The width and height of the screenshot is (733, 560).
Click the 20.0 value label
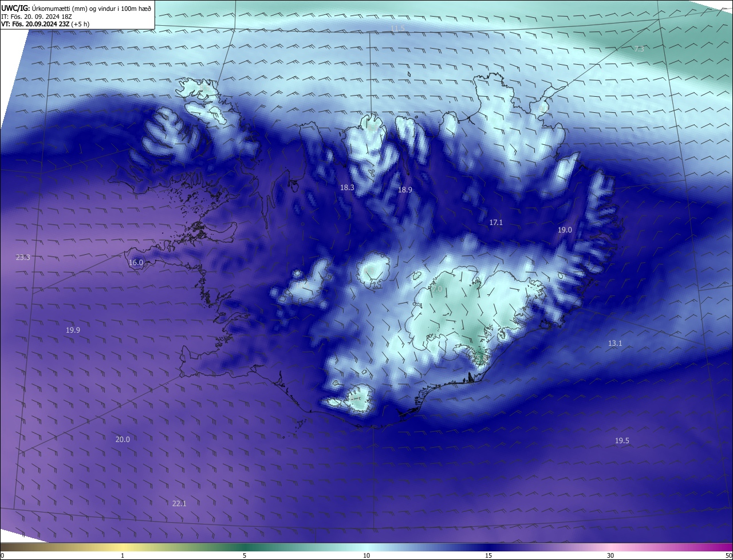coord(123,440)
